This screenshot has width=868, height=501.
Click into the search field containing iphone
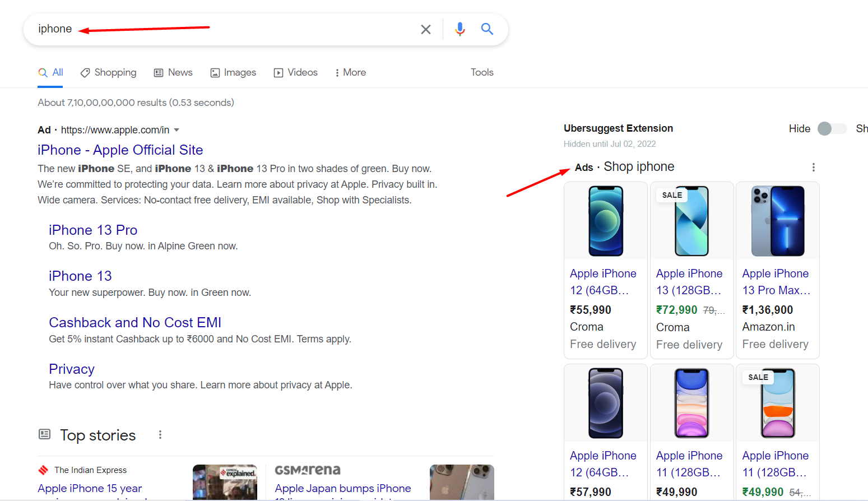(x=224, y=29)
